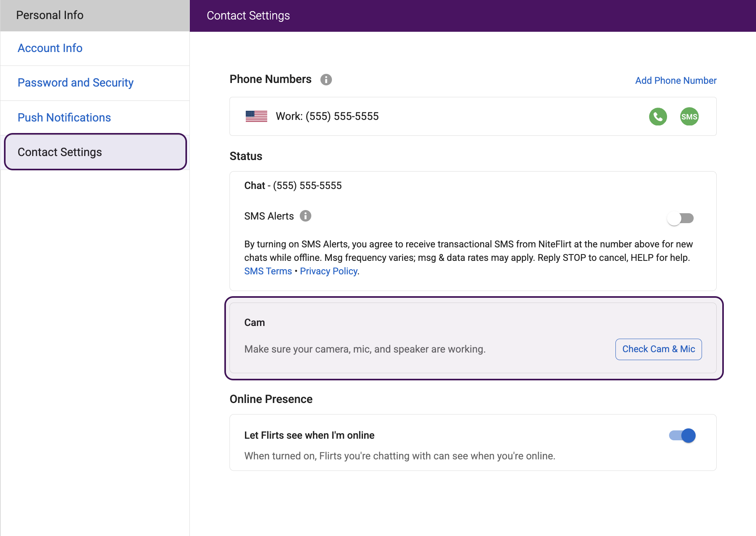Click the SMS Alerts label
The image size is (756, 536).
click(269, 216)
